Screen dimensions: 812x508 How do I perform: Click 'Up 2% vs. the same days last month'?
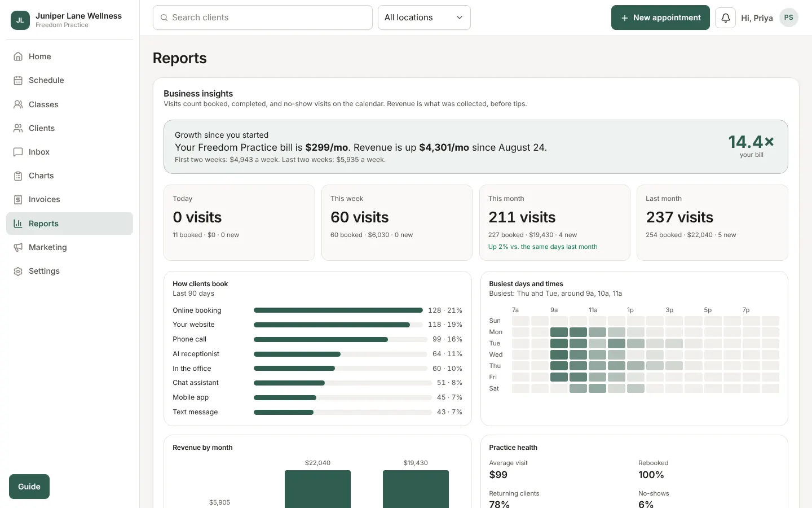pos(542,247)
